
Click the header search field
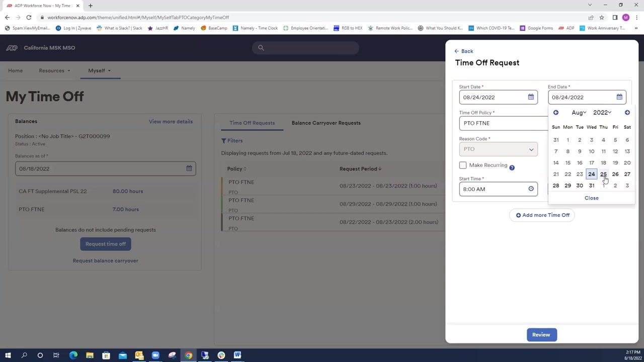[305, 48]
